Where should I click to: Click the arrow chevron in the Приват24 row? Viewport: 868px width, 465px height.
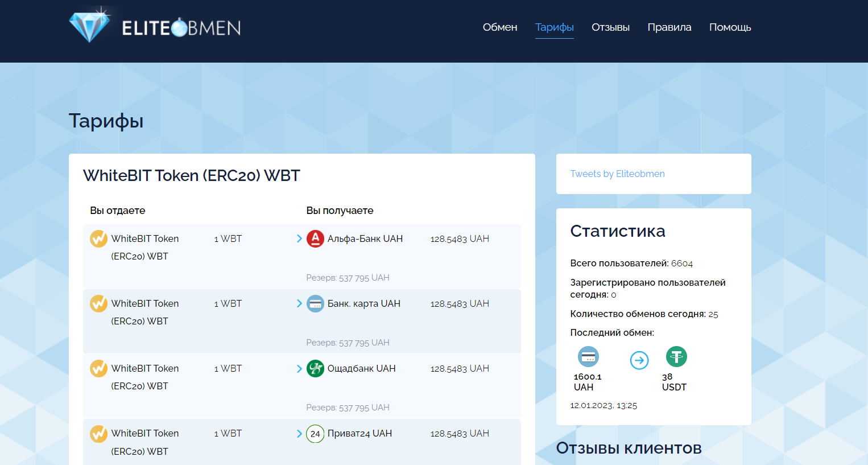(x=299, y=434)
